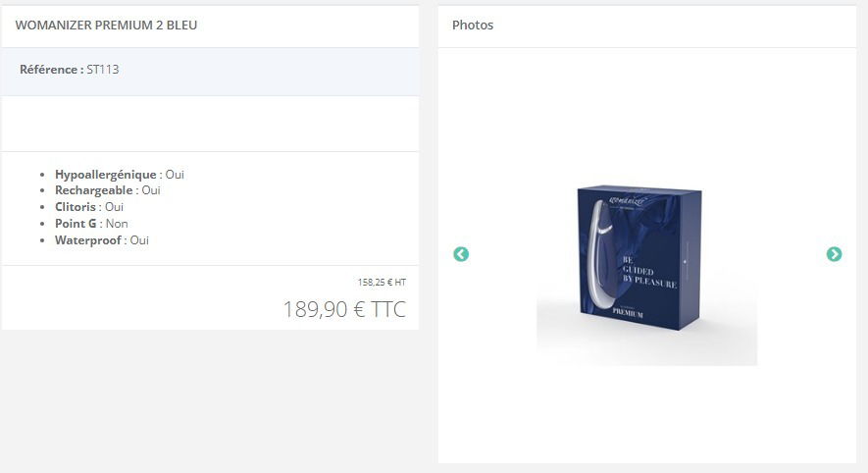868x473 pixels.
Task: Click the Photos panel header
Action: tap(646, 26)
